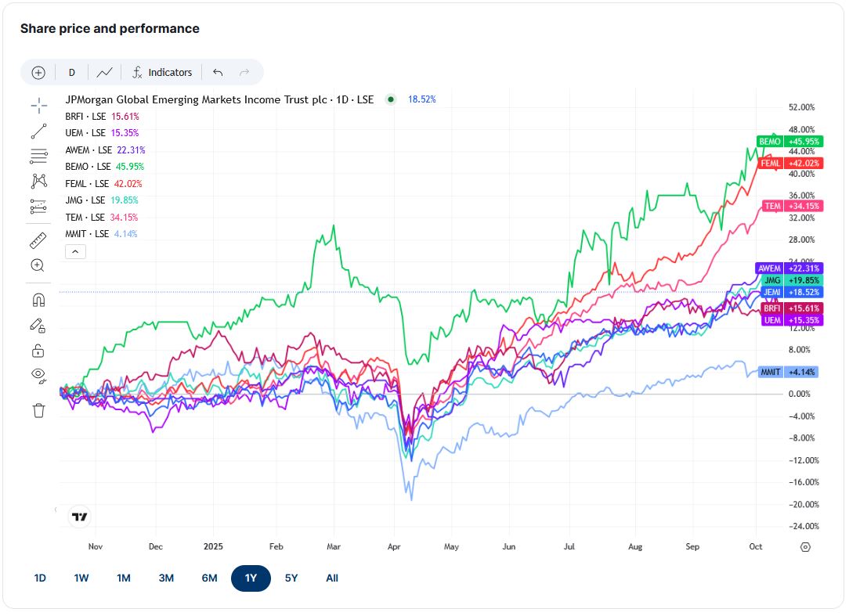Collapse the symbol legend chevron

[x=75, y=252]
